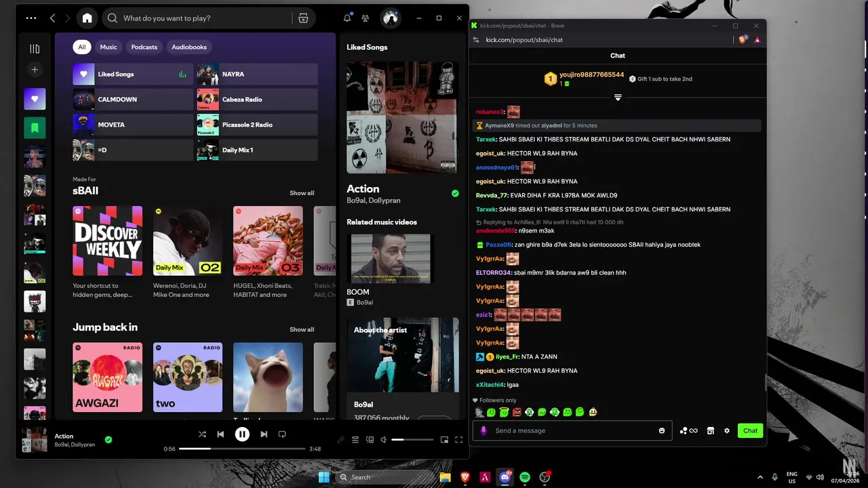The width and height of the screenshot is (868, 488).
Task: Open Picassole 2 Radio tile
Action: [257, 125]
